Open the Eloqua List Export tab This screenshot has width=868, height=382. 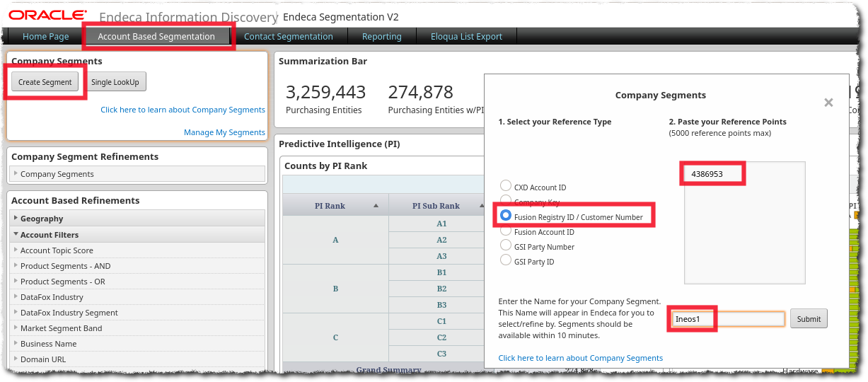(x=467, y=37)
